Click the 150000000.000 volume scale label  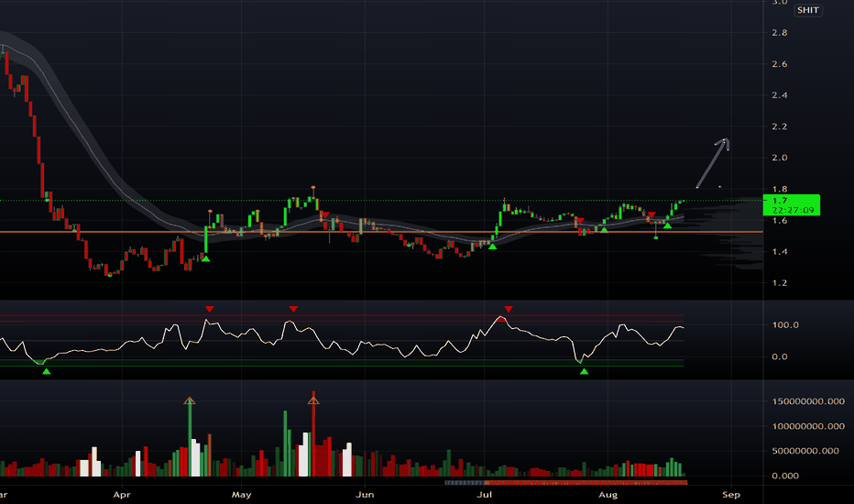pyautogui.click(x=808, y=401)
